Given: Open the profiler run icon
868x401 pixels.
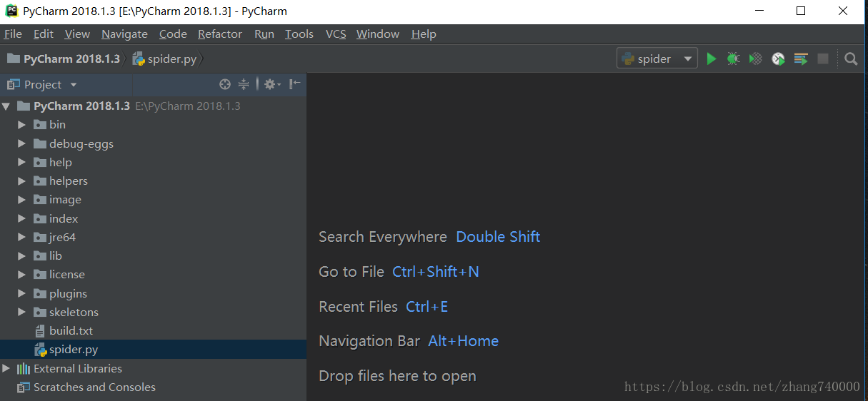Looking at the screenshot, I should pos(778,59).
